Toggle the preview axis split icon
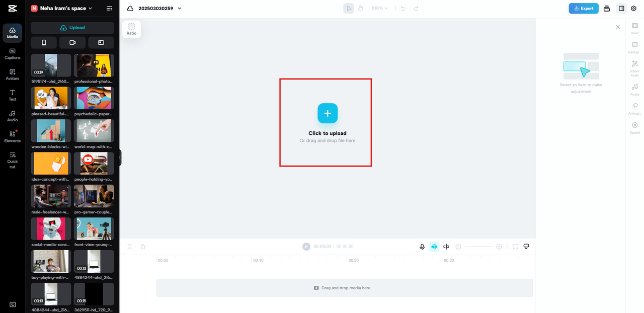Image resolution: width=644 pixels, height=313 pixels. tap(446, 247)
